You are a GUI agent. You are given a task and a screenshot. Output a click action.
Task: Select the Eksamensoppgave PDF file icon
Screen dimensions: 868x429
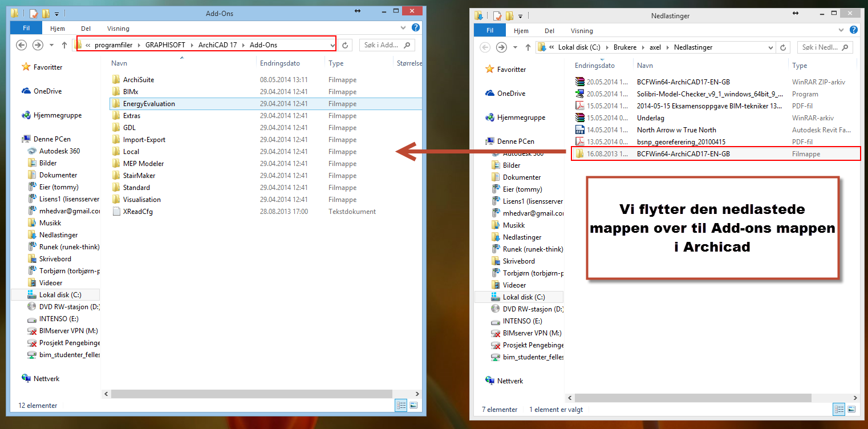click(580, 106)
